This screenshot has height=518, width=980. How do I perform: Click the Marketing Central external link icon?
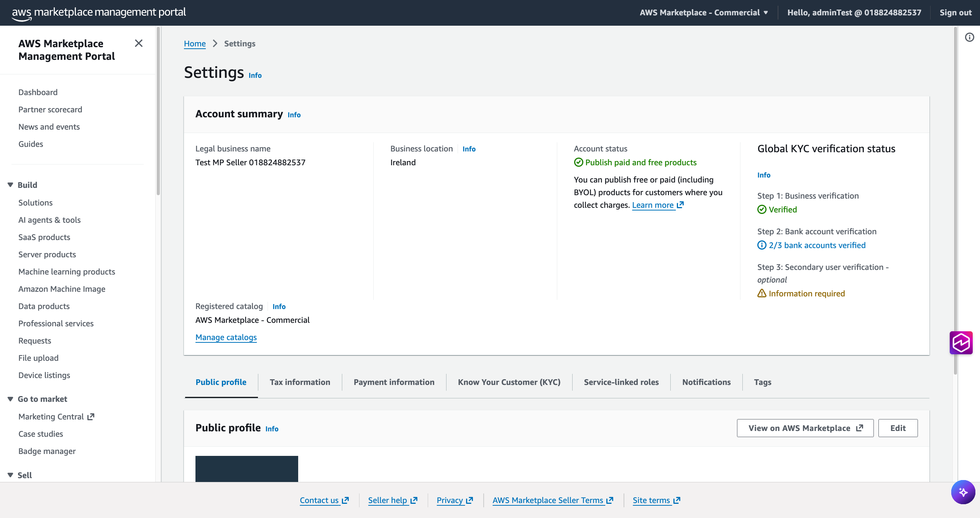point(91,416)
